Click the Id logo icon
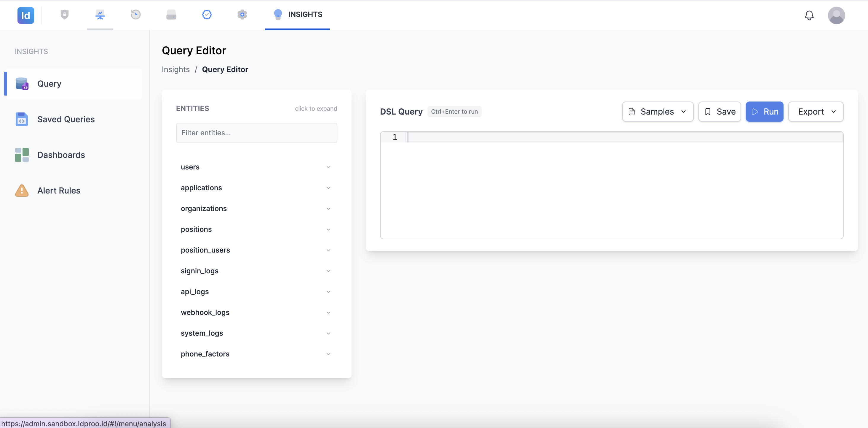Viewport: 868px width, 428px height. tap(25, 15)
